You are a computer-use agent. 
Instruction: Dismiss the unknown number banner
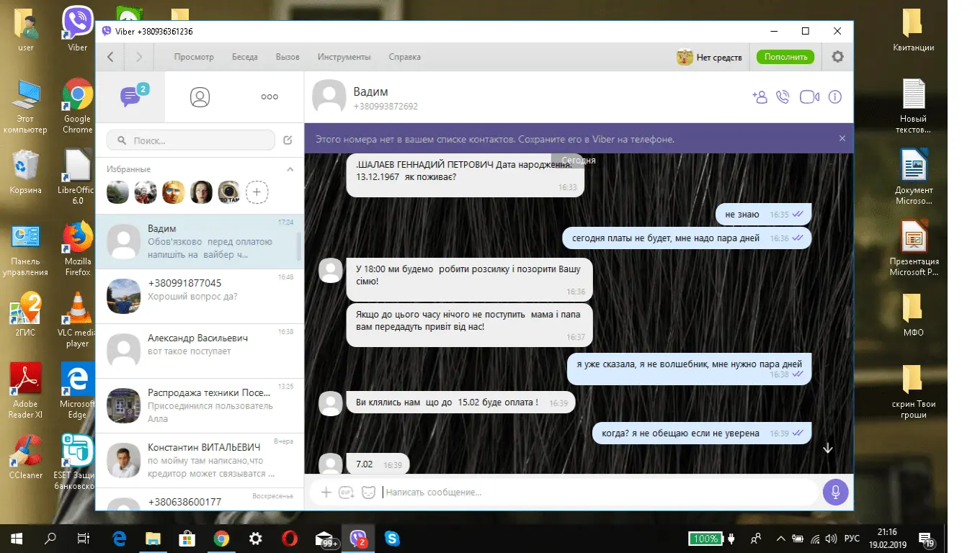coord(842,138)
